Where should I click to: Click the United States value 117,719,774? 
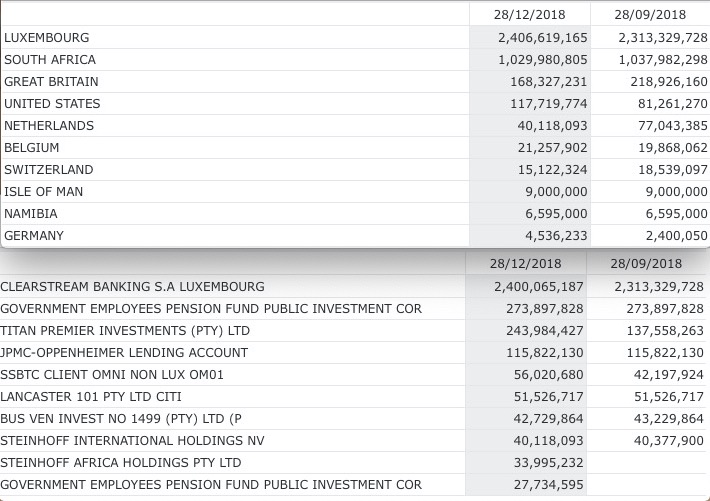tap(548, 104)
